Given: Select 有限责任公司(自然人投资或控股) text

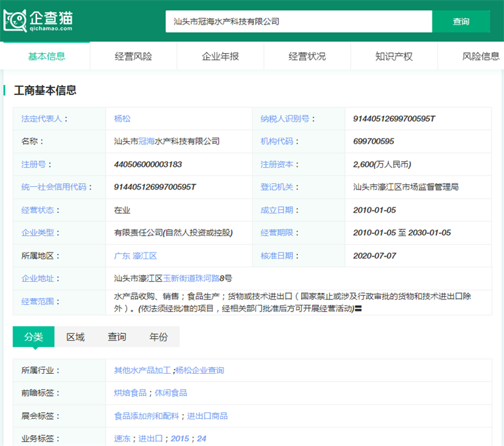Looking at the screenshot, I should click(x=173, y=233).
